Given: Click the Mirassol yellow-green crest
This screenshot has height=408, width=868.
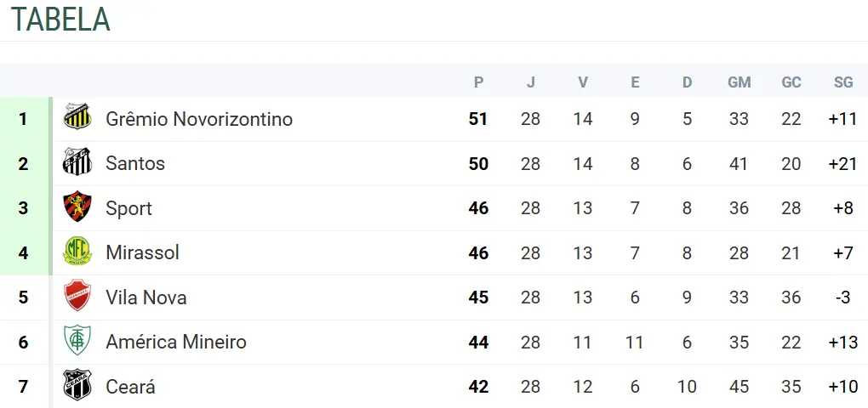Looking at the screenshot, I should [x=77, y=252].
